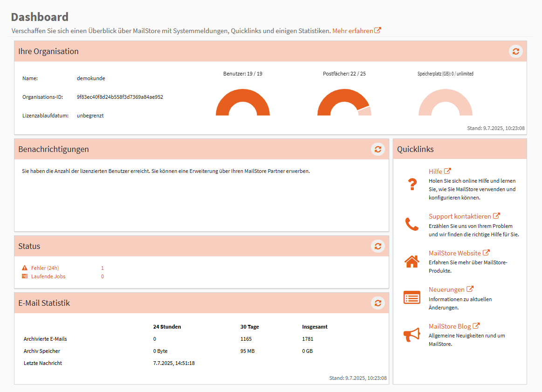Screen dimensions: 542x392
Task: Click the jobs icon beside Laufende Jobs
Action: pyautogui.click(x=25, y=276)
